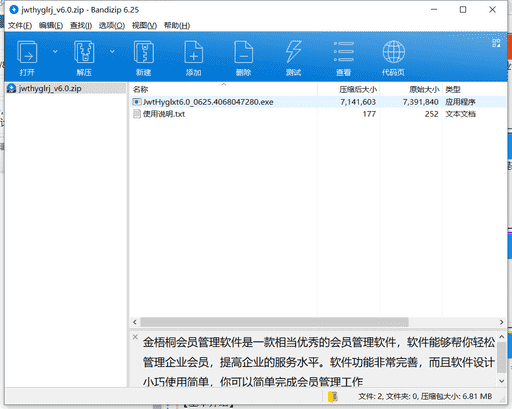Select the JwtHyglxt6.0 exe file row
512x409 pixels.
(x=319, y=102)
